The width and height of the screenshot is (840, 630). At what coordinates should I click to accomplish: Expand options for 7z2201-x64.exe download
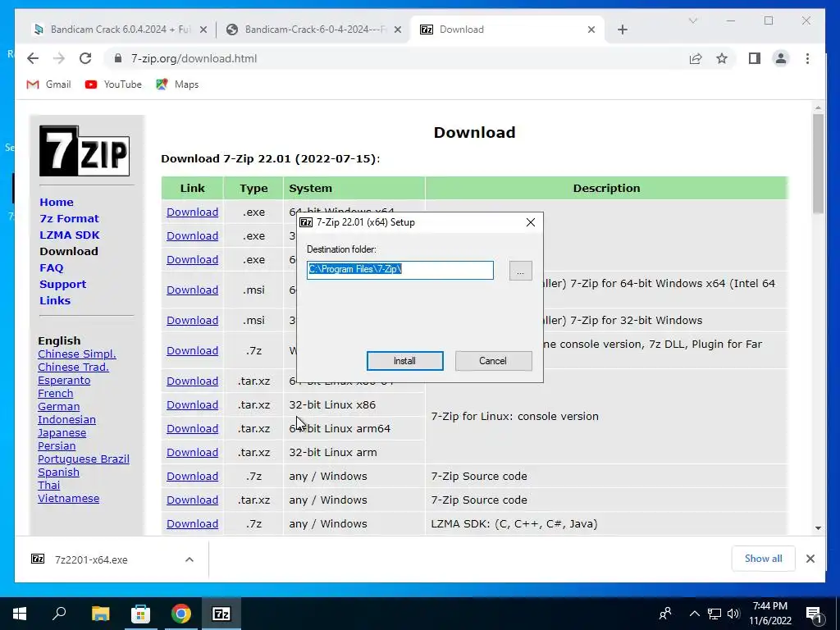point(189,559)
